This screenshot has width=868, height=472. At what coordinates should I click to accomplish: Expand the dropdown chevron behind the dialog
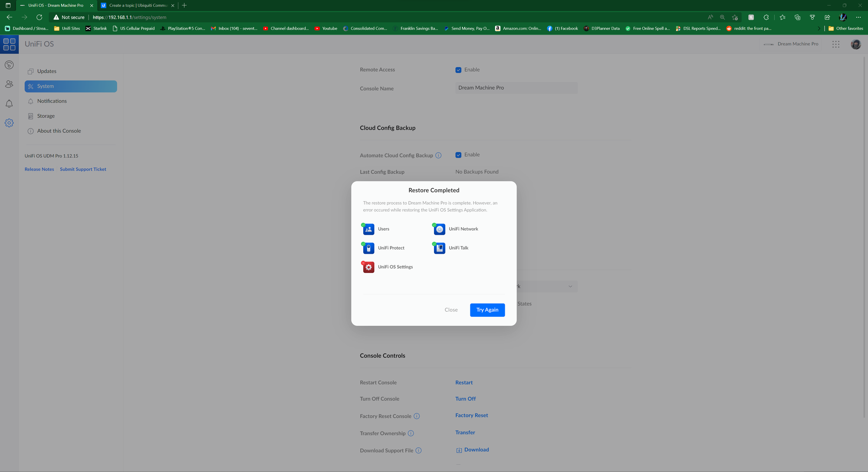pos(570,286)
